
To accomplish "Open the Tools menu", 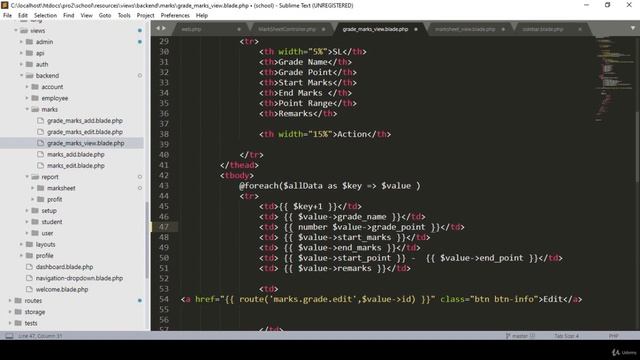I will [x=124, y=16].
